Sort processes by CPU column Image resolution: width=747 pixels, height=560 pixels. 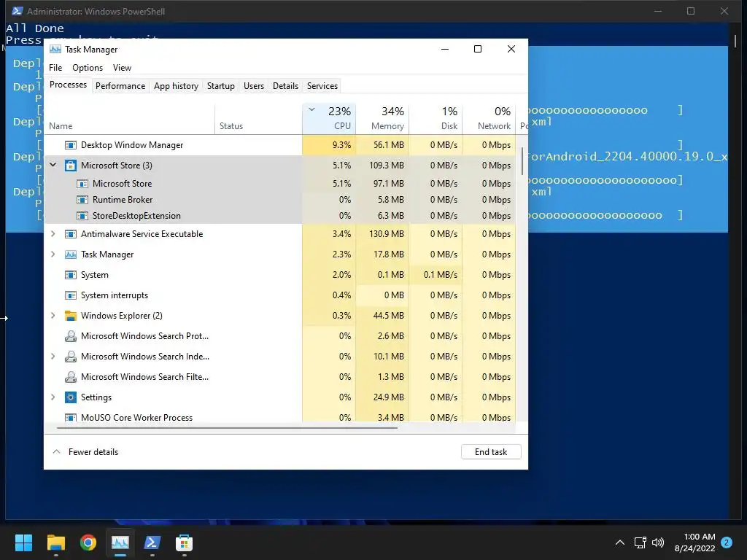pos(329,119)
